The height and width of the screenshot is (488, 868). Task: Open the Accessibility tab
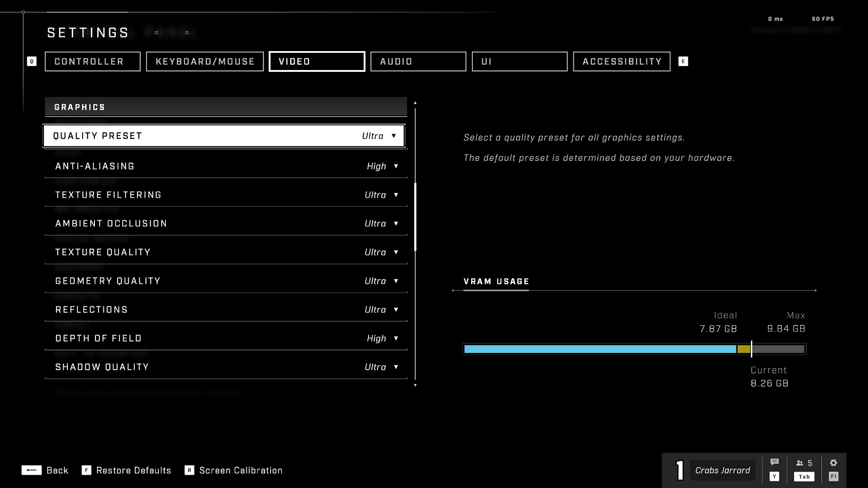(622, 61)
